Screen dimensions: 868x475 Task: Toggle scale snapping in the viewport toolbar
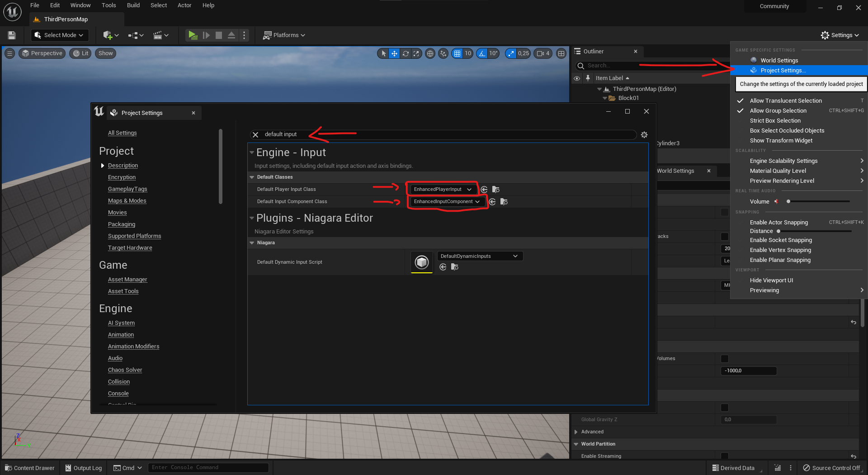tap(511, 53)
